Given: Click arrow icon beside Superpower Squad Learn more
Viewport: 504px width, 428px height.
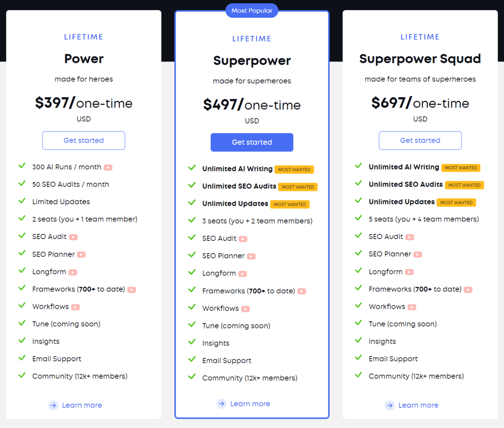Looking at the screenshot, I should pyautogui.click(x=390, y=405).
